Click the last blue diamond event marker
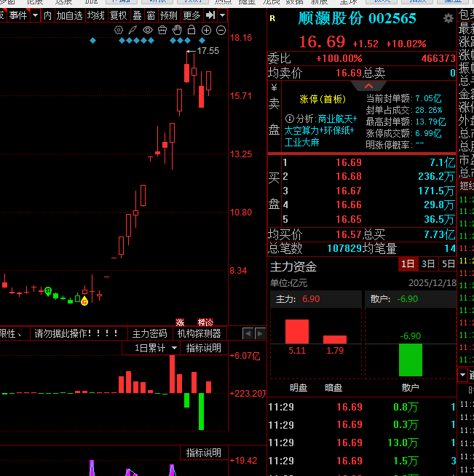The image size is (474, 476). 202,40
